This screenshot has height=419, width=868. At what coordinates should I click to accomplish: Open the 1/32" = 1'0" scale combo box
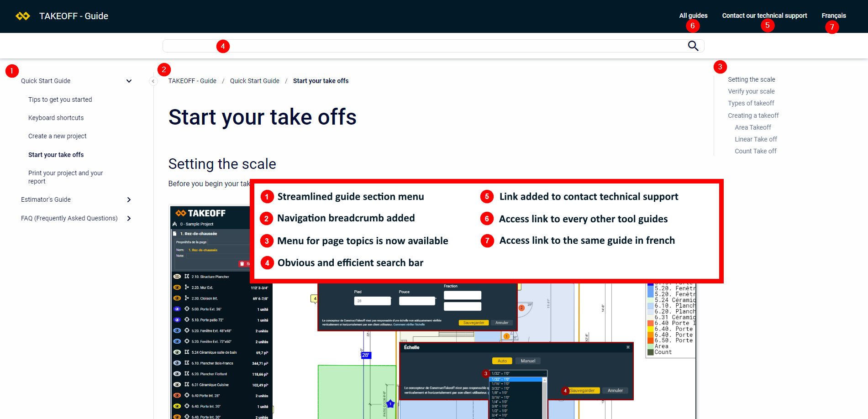[x=518, y=373]
